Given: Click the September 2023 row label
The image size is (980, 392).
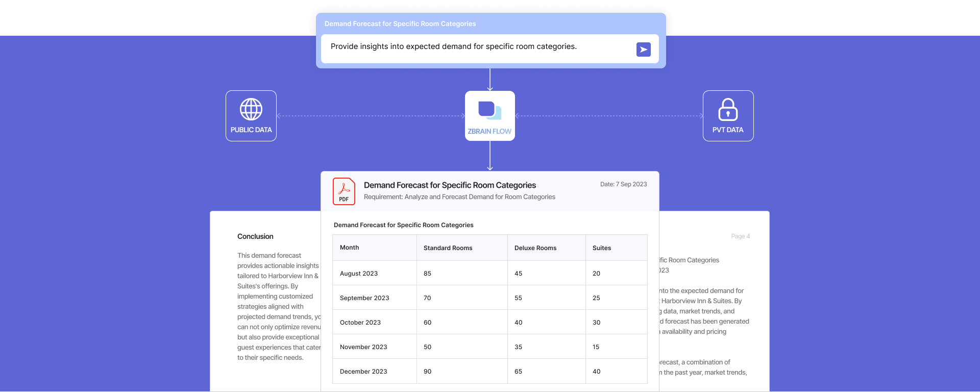Looking at the screenshot, I should coord(364,298).
